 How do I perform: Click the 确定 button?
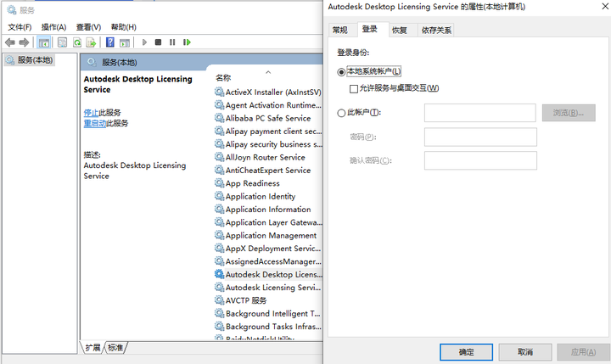point(466,351)
